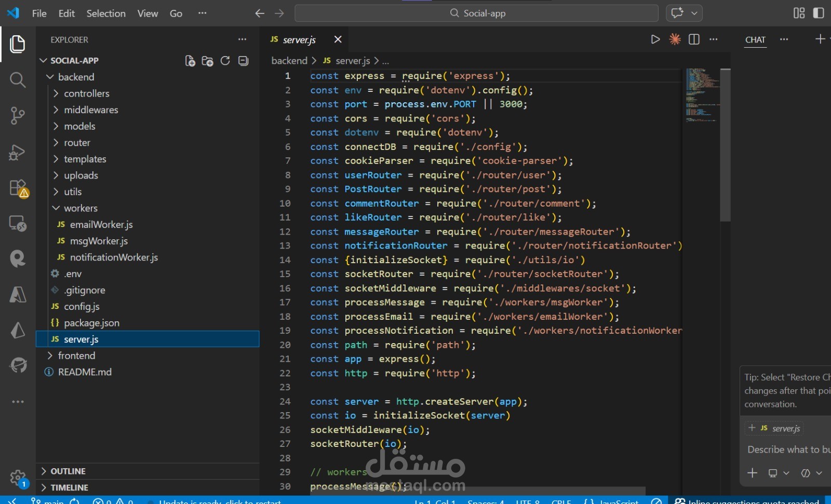Toggle the primary sidebar visibility
Screen dimensions: 831x504
pos(819,13)
